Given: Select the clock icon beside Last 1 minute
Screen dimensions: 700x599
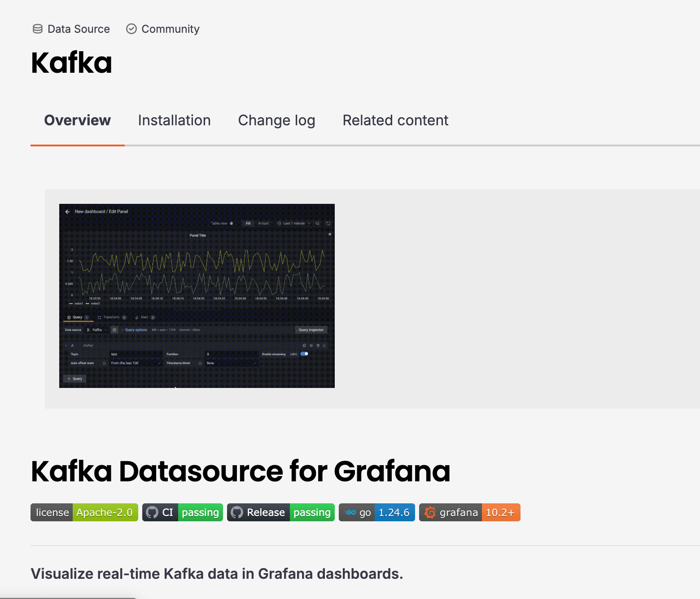Looking at the screenshot, I should coord(279,223).
